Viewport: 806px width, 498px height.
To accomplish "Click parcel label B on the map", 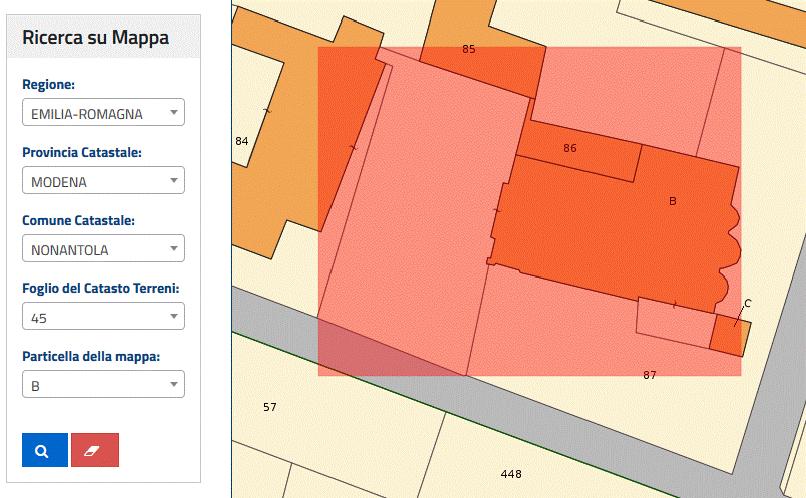I will point(672,201).
